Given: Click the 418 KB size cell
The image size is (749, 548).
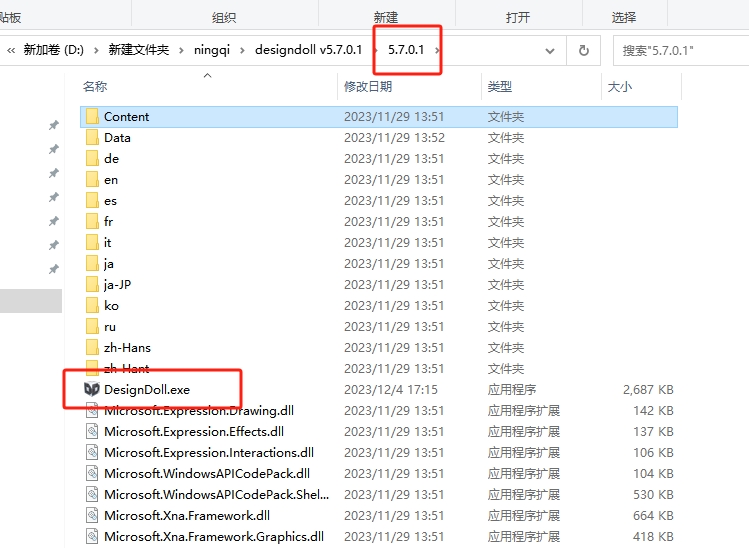Looking at the screenshot, I should click(653, 537).
